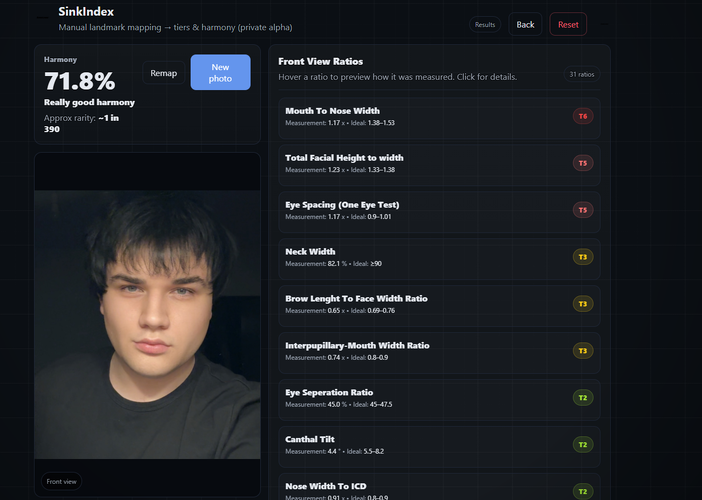Image resolution: width=702 pixels, height=500 pixels.
Task: Upload with the New photo button
Action: point(220,73)
